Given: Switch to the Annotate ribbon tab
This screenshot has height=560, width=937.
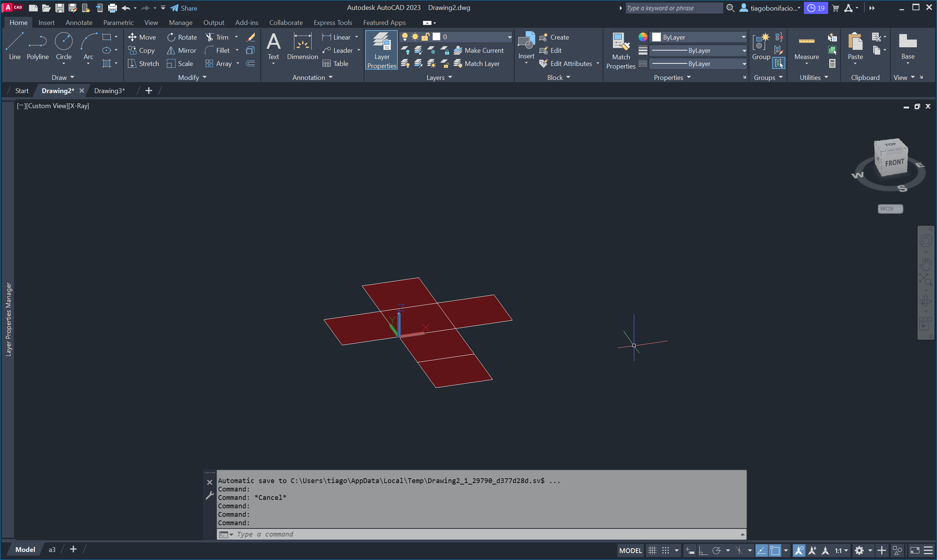Looking at the screenshot, I should [78, 23].
